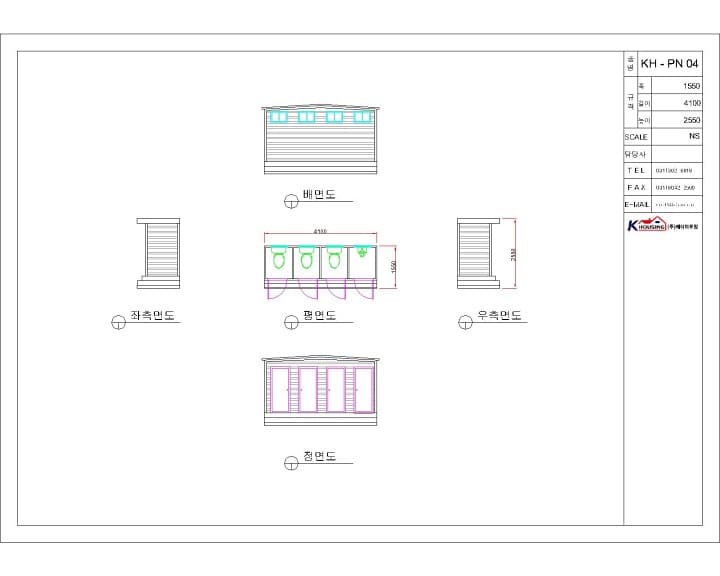
Task: Click the view marker circle beside 배면도
Action: (291, 201)
